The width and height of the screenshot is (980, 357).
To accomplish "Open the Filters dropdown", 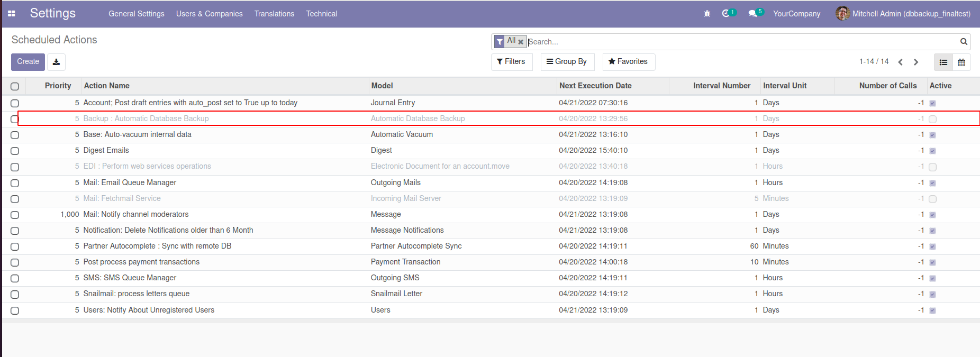I will (x=511, y=62).
